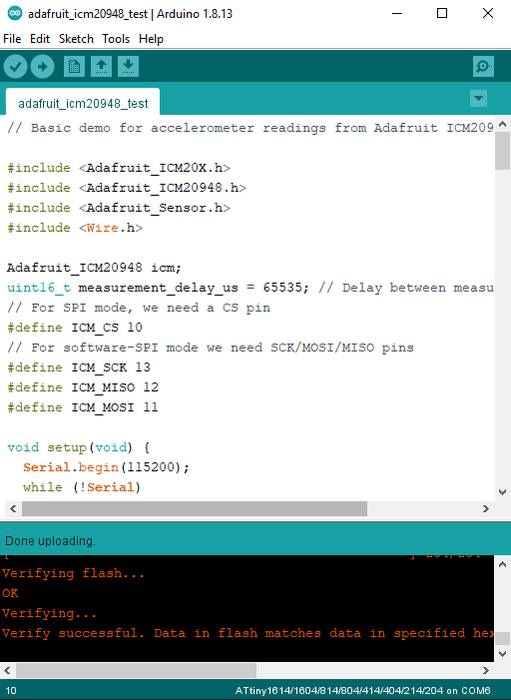The image size is (511, 700).
Task: Click the editor's down scroll arrow
Action: 502,492
